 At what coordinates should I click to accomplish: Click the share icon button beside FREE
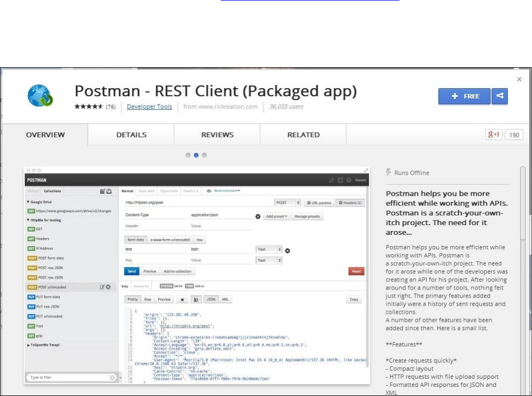click(499, 96)
